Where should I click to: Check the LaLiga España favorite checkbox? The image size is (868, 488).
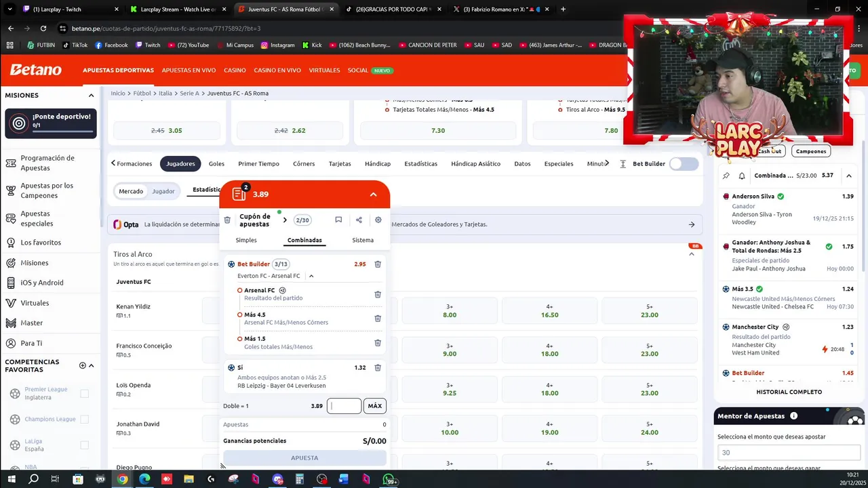[x=85, y=445]
